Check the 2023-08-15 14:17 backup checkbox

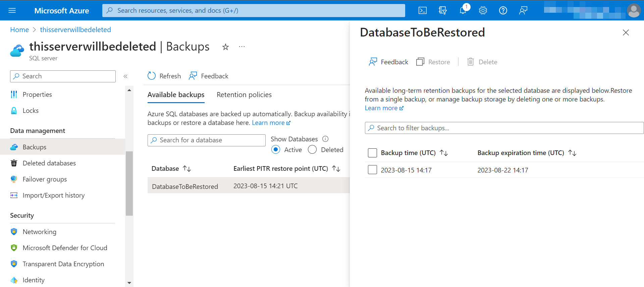[372, 170]
